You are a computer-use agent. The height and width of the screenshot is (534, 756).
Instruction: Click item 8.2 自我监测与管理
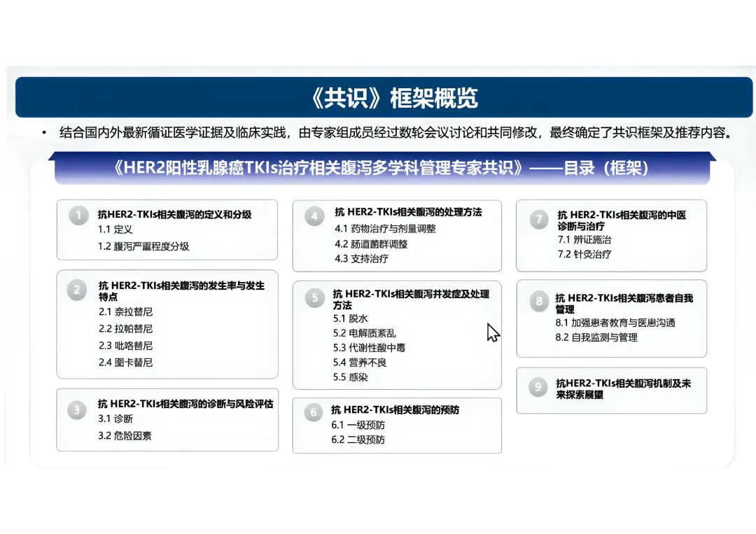596,337
